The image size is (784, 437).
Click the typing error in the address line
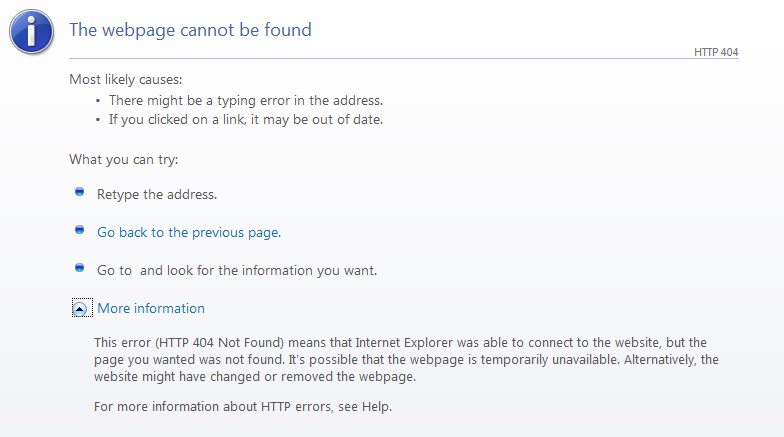coord(245,100)
